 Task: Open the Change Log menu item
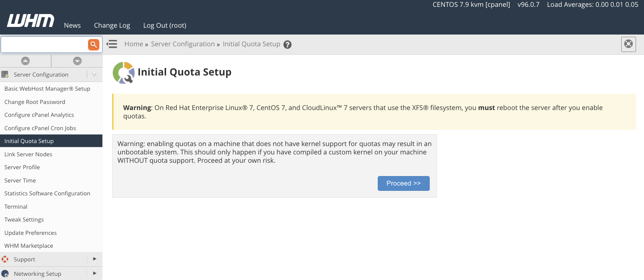112,25
